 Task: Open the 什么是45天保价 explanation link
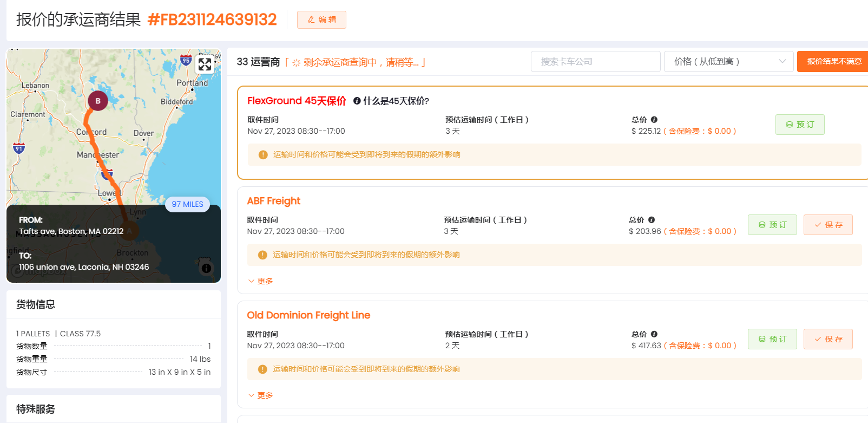click(396, 101)
